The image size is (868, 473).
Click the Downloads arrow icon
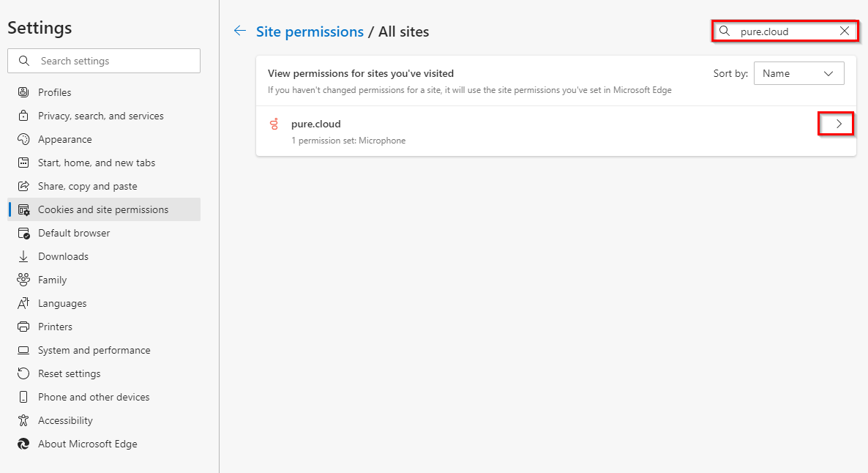pyautogui.click(x=23, y=256)
